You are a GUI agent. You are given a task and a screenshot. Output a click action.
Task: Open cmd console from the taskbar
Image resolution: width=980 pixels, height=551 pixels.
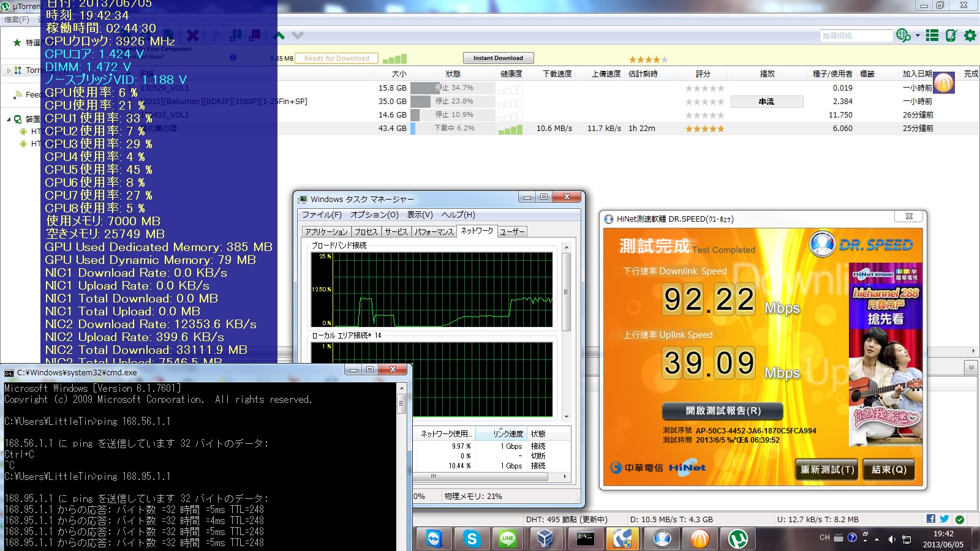pos(585,539)
